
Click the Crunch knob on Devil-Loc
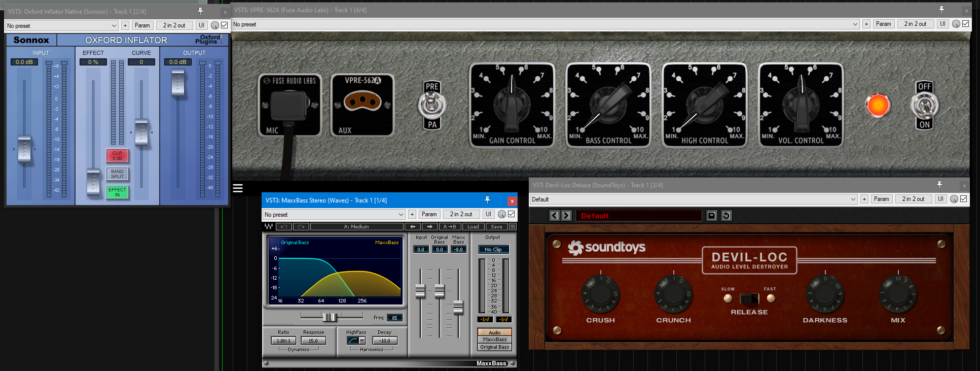click(673, 294)
